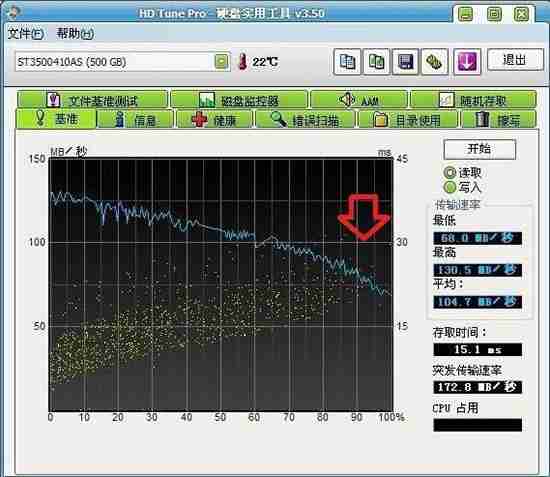Open the 文件 menu
This screenshot has width=550, height=477.
point(26,34)
